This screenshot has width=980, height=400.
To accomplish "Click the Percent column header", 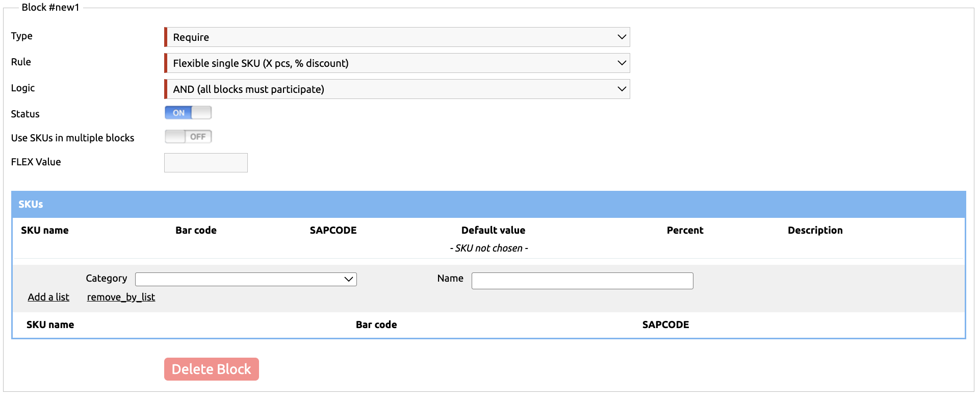I will (x=685, y=230).
